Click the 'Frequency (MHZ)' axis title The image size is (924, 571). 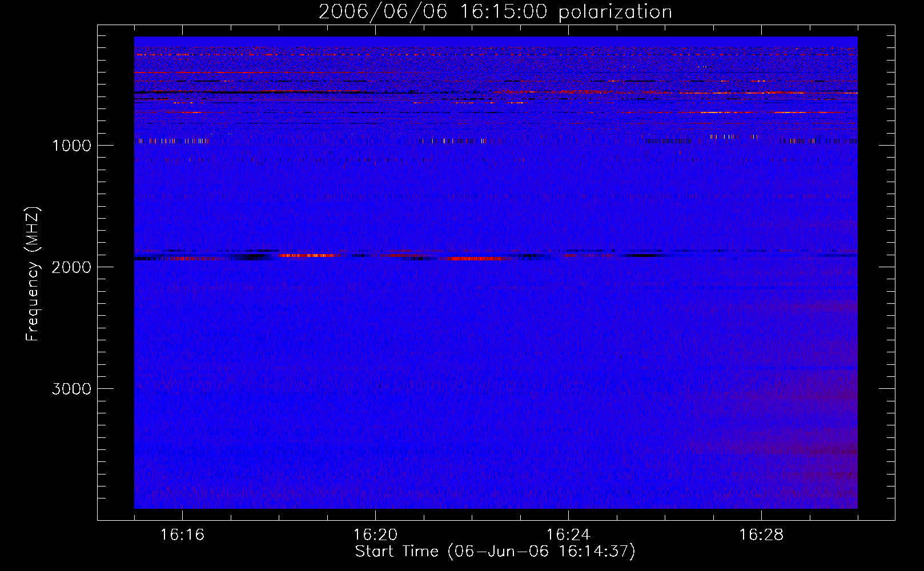point(33,274)
